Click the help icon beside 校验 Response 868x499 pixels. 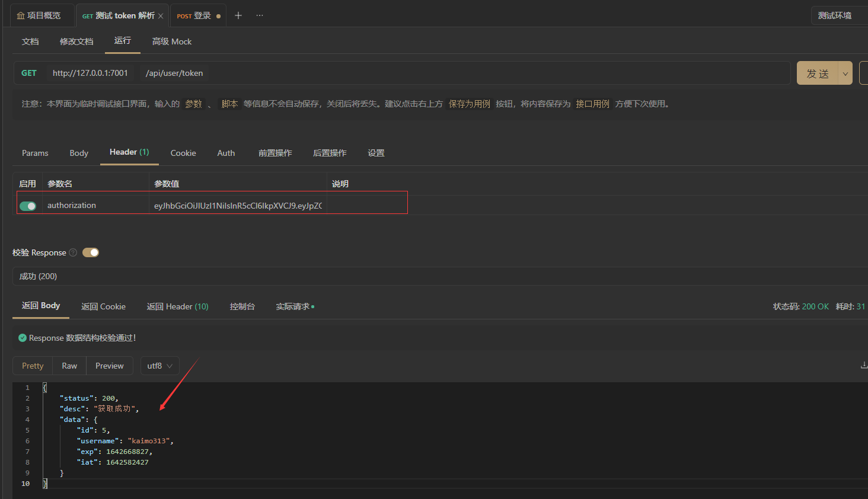tap(72, 252)
